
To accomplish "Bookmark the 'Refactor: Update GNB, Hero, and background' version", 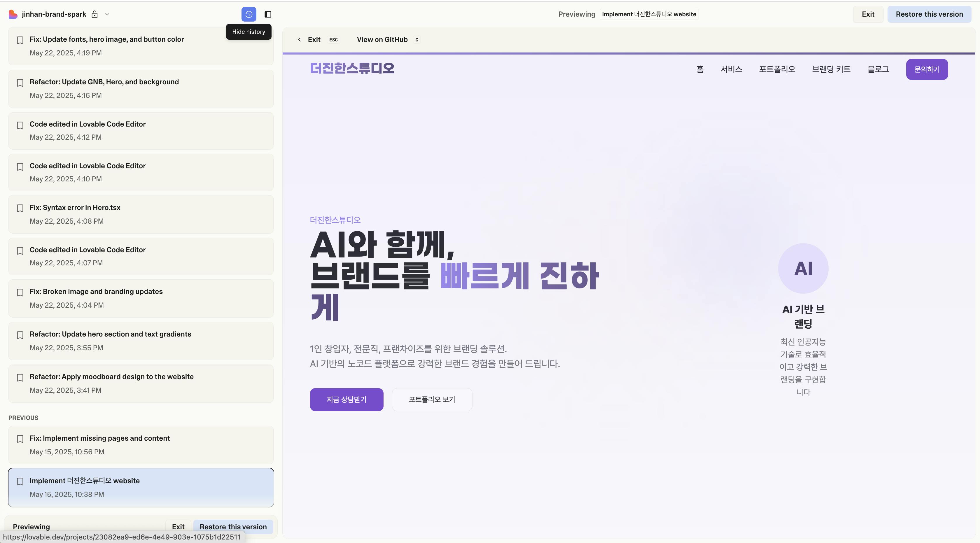I will point(20,83).
